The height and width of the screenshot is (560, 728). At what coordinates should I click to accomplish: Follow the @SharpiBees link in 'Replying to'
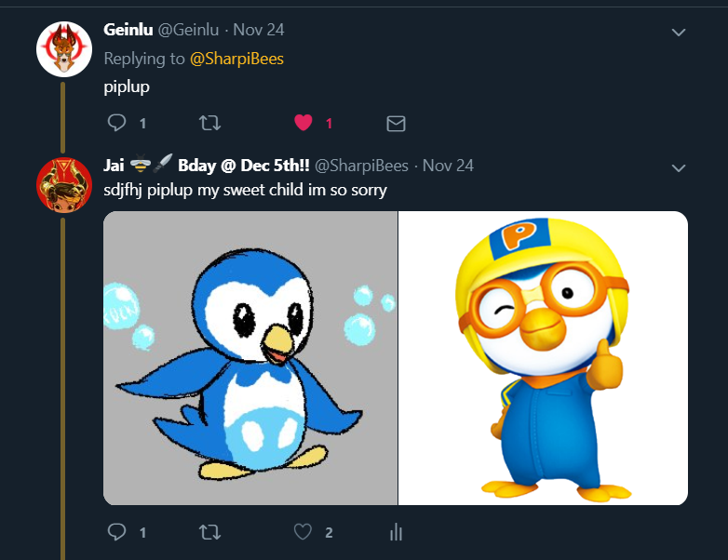[x=236, y=59]
